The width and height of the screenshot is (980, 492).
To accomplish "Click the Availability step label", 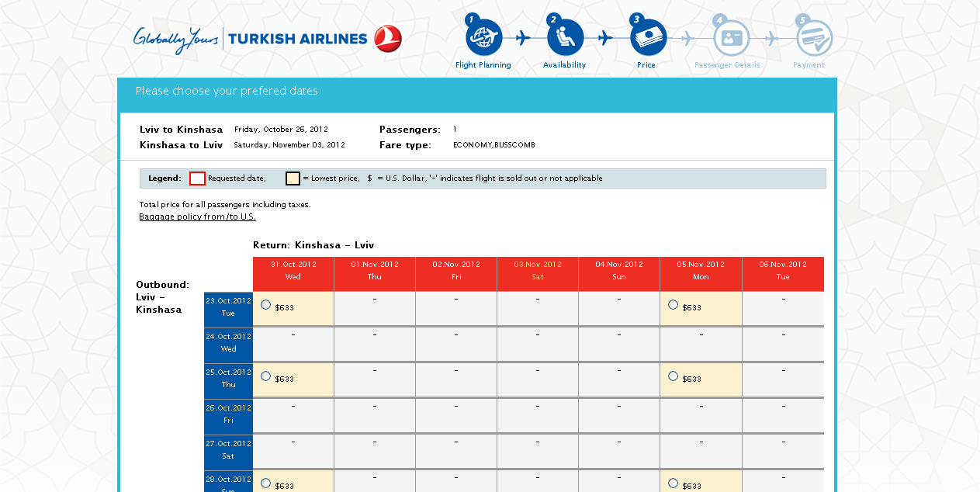I will coord(564,65).
